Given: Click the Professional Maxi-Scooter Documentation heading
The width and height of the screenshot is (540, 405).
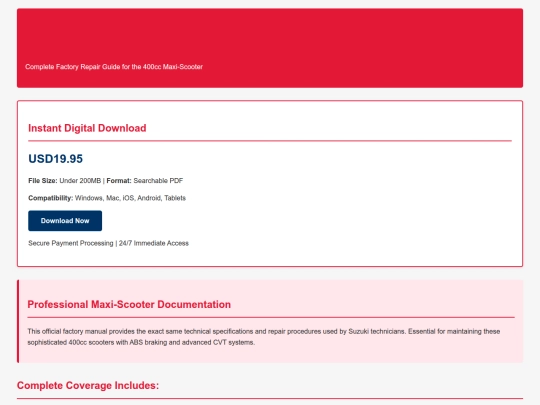Looking at the screenshot, I should (129, 304).
